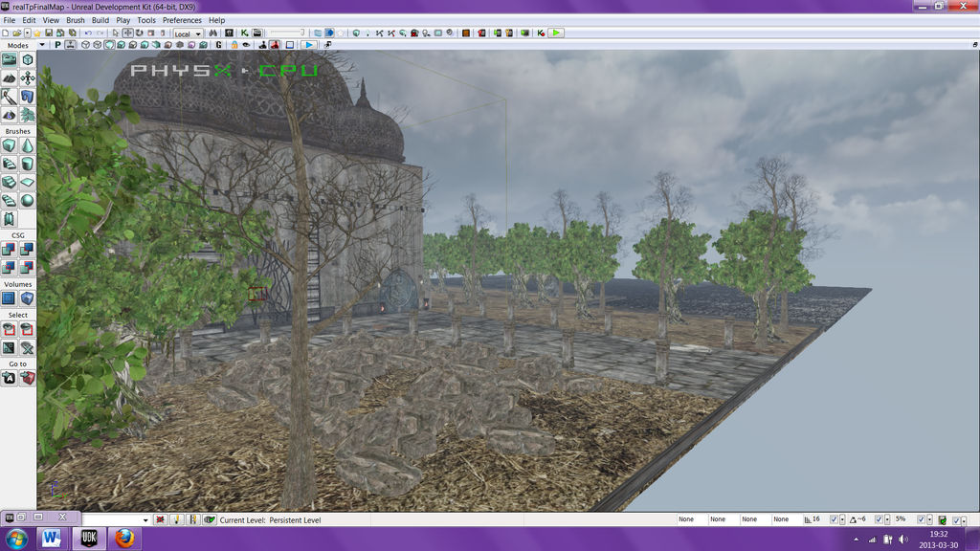
Task: Click the Undo arrow
Action: click(x=88, y=33)
